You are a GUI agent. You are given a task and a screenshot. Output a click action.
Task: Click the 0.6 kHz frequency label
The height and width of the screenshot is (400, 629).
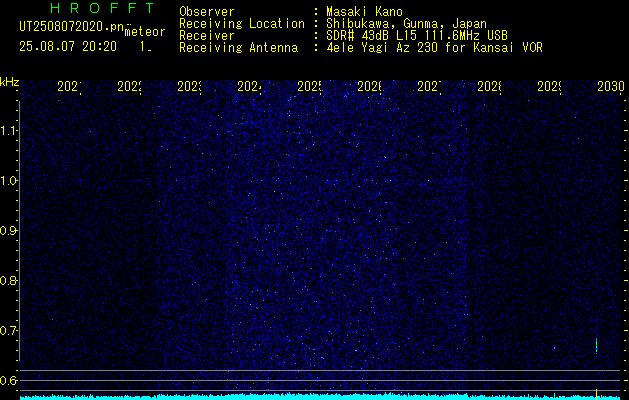pos(9,380)
